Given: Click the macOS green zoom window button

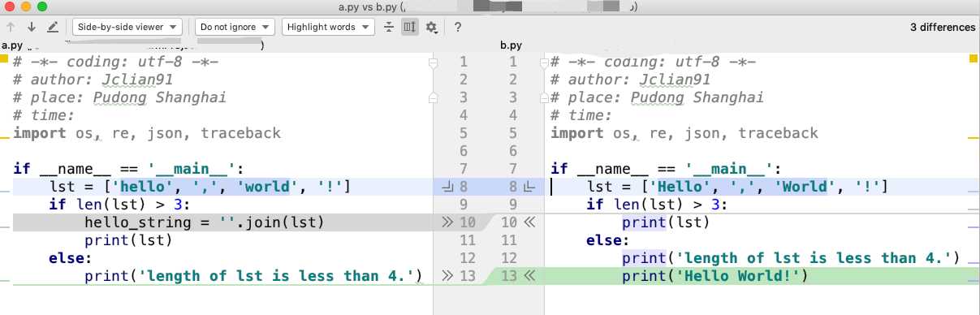Looking at the screenshot, I should [x=42, y=6].
